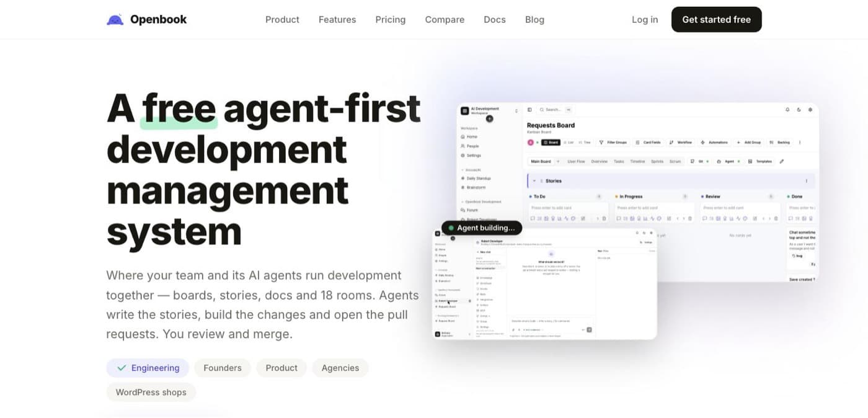Click Add Group in the board toolbar
This screenshot has width=868, height=418.
tap(748, 143)
